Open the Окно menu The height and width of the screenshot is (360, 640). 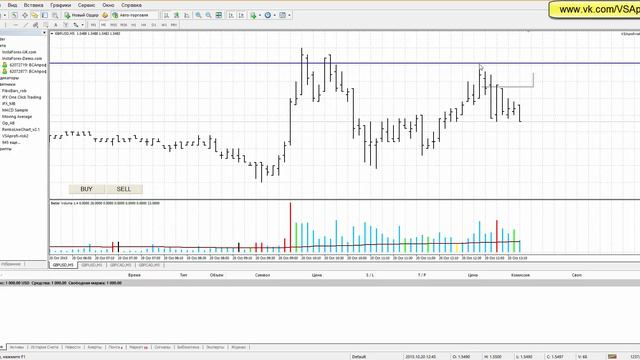108,5
